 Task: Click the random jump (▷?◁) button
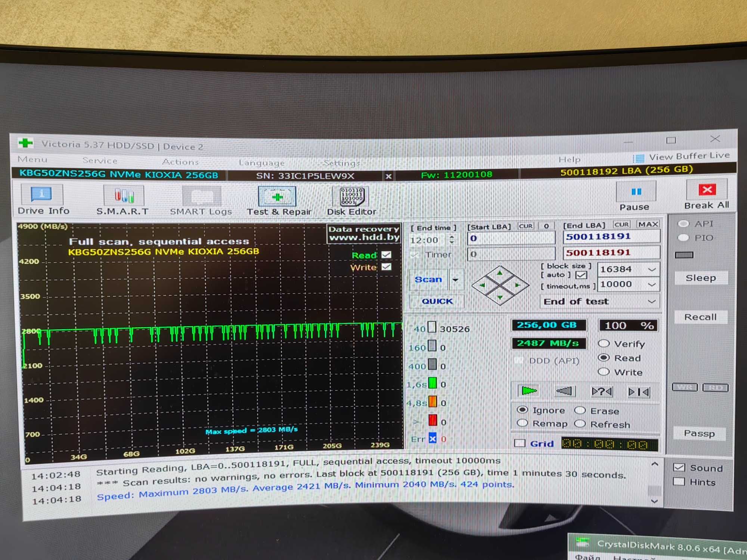[602, 391]
